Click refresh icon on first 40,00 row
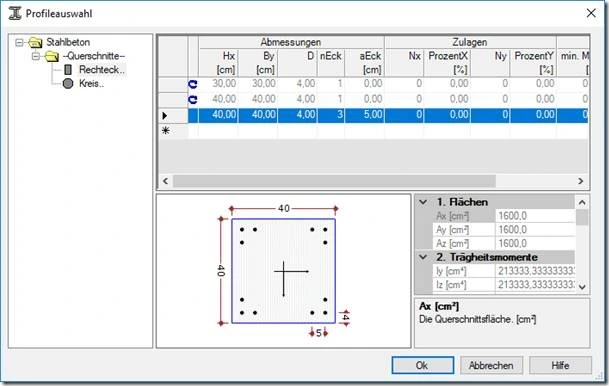This screenshot has width=609, height=386. tap(193, 100)
